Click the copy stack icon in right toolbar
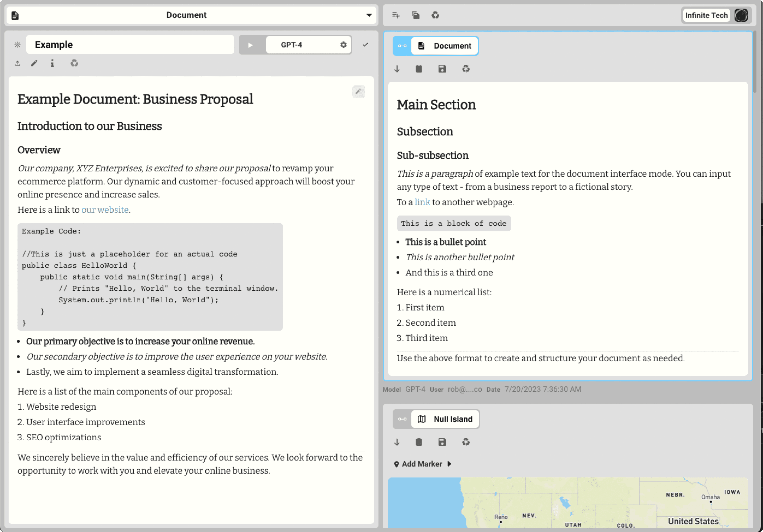Screen dimensions: 763x532 [x=416, y=15]
